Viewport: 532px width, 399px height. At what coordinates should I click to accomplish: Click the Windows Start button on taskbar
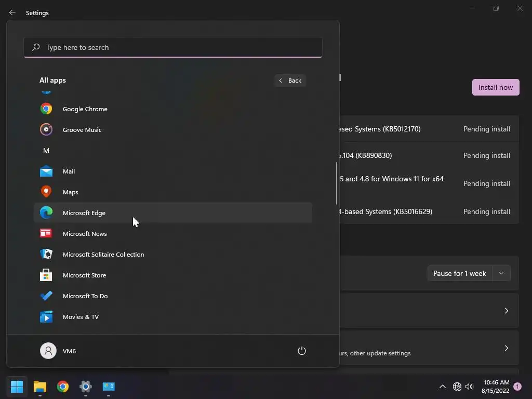[x=17, y=387]
